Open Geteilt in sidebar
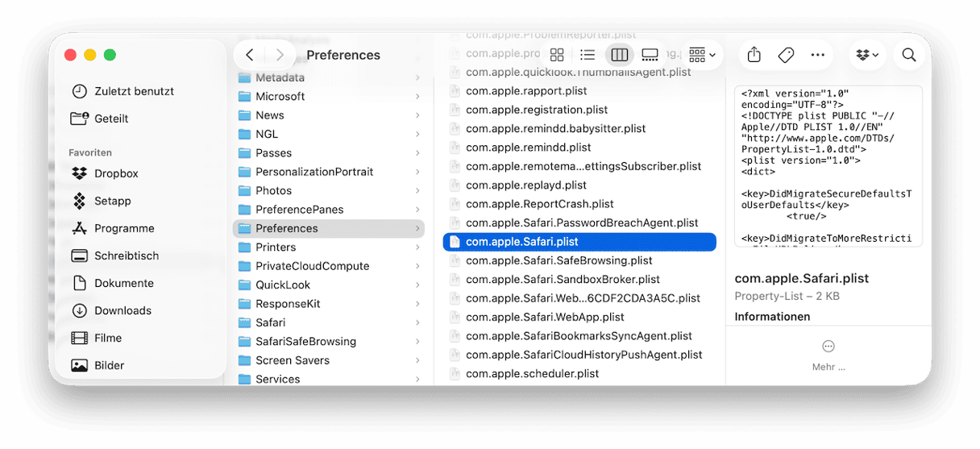 point(100,118)
